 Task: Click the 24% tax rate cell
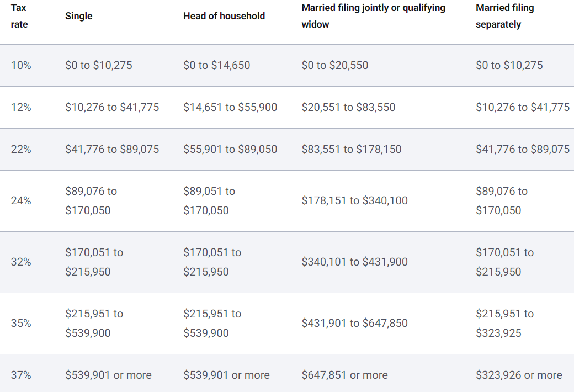tap(21, 200)
